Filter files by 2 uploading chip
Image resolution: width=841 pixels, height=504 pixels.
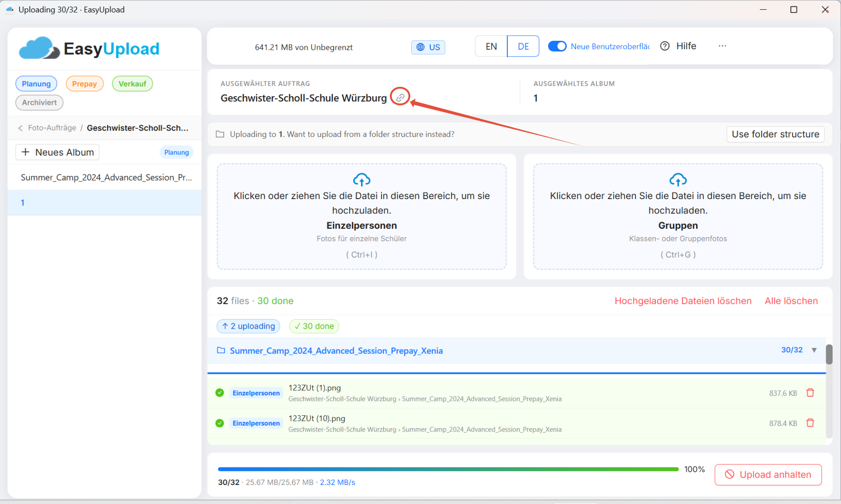[248, 326]
